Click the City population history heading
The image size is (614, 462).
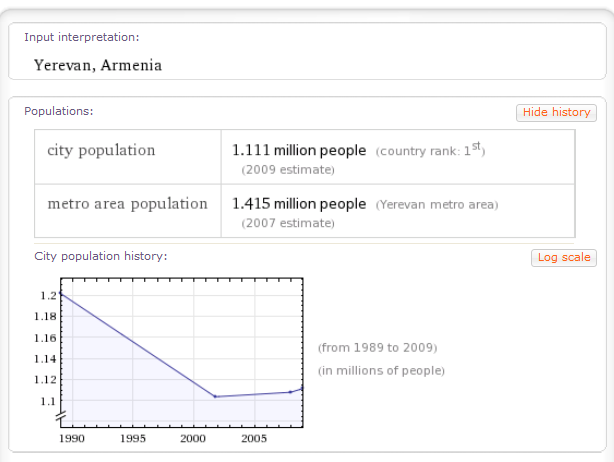point(101,256)
